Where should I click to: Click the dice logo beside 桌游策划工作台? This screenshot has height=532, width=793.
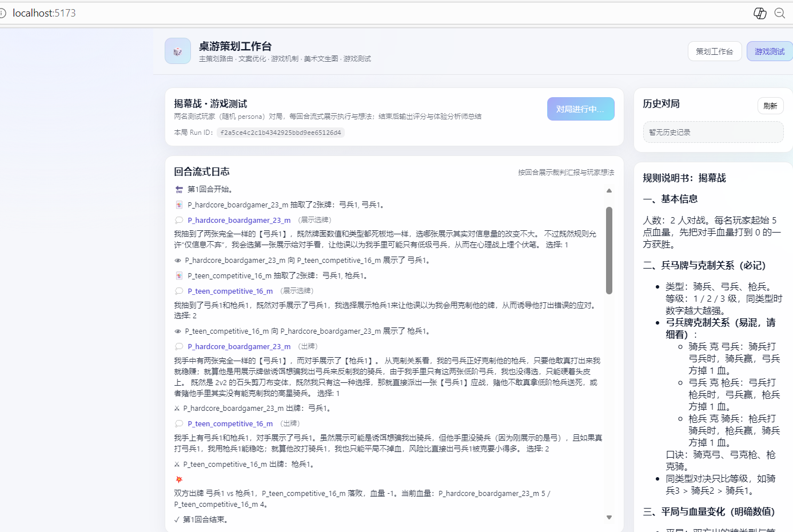(x=178, y=51)
